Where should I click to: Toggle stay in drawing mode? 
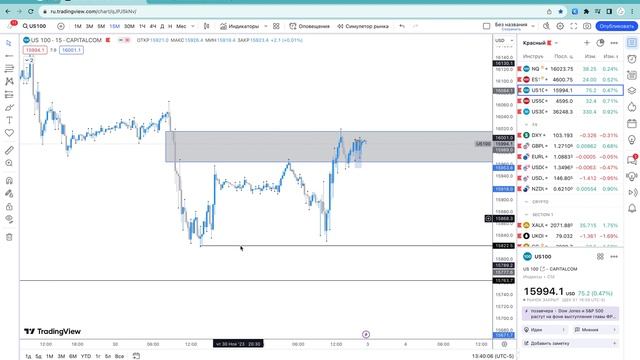9,193
